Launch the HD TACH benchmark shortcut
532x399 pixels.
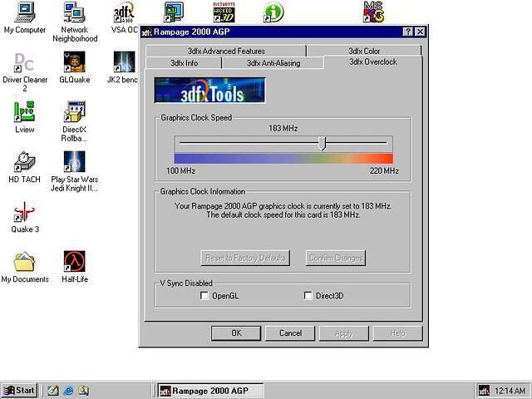pos(25,162)
